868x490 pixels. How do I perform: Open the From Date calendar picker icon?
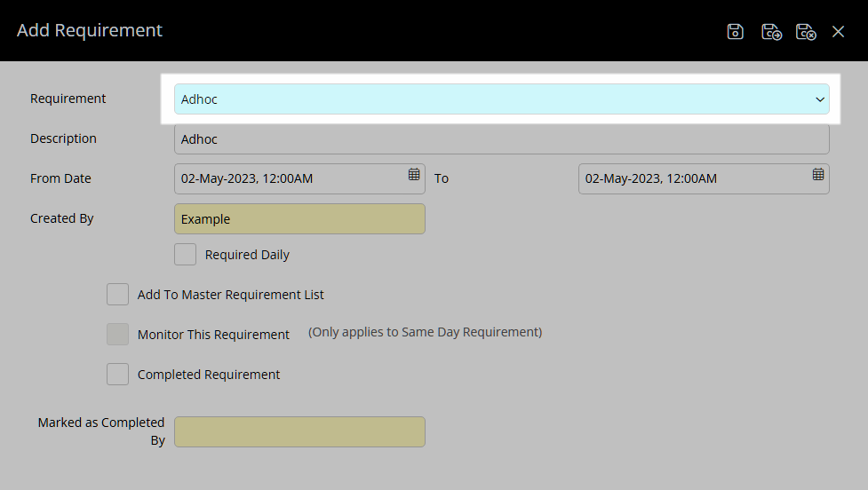pyautogui.click(x=414, y=174)
